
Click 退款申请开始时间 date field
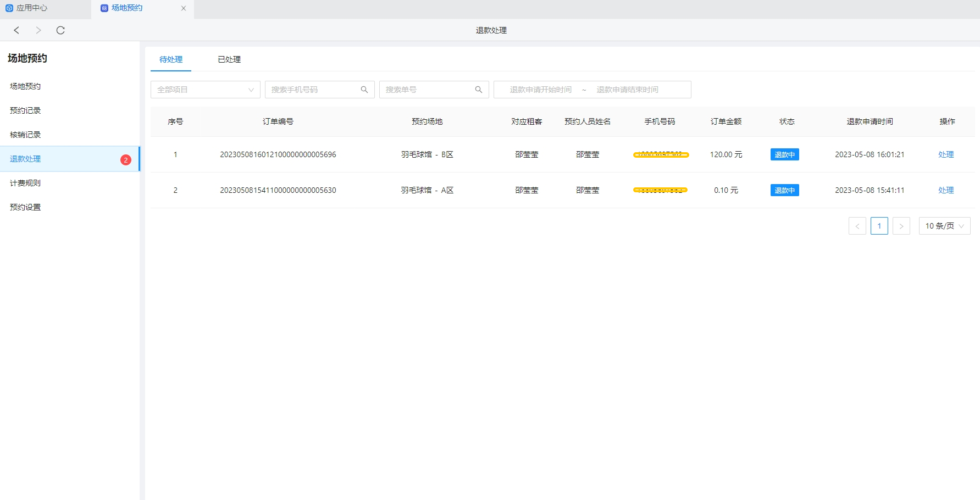tap(540, 90)
